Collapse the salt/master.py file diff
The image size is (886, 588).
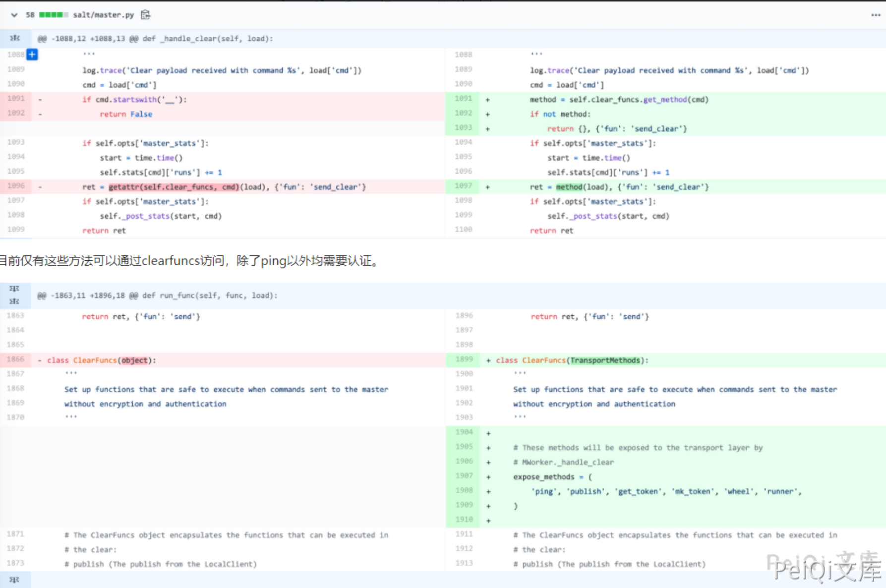[14, 15]
